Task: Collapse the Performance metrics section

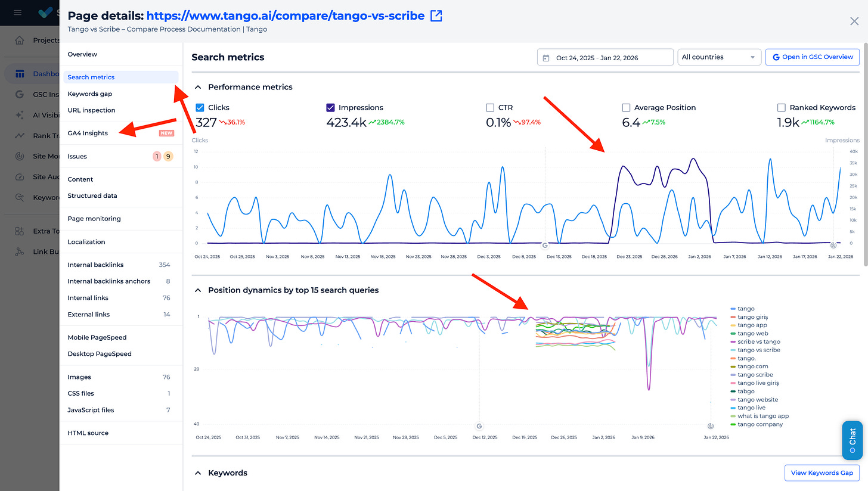Action: coord(198,87)
